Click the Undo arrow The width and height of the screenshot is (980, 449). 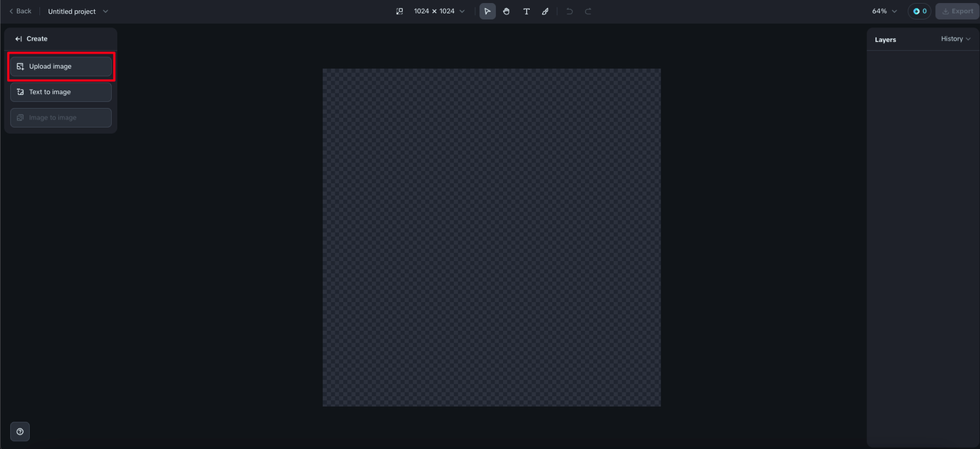coord(570,11)
